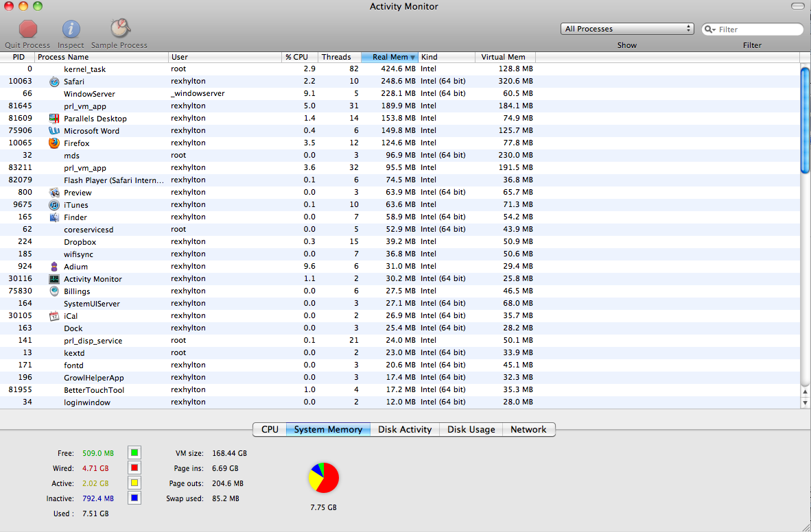
Task: Click the toolbar toggle pill button
Action: pyautogui.click(x=797, y=5)
